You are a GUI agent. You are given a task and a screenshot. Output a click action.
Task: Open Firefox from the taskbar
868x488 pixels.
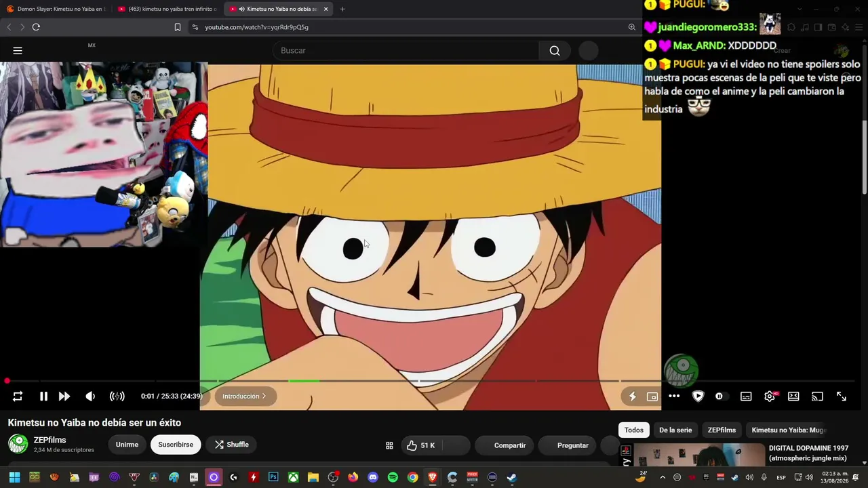click(353, 477)
